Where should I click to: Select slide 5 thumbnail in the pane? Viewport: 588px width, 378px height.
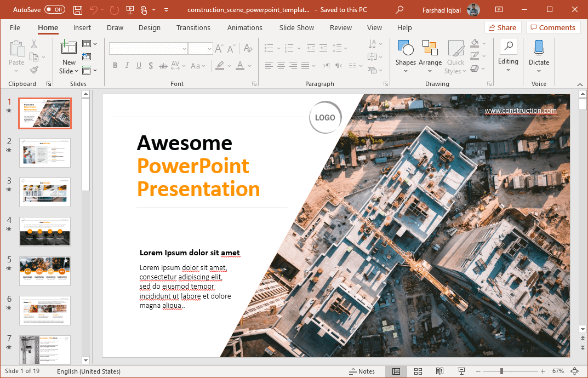click(44, 271)
